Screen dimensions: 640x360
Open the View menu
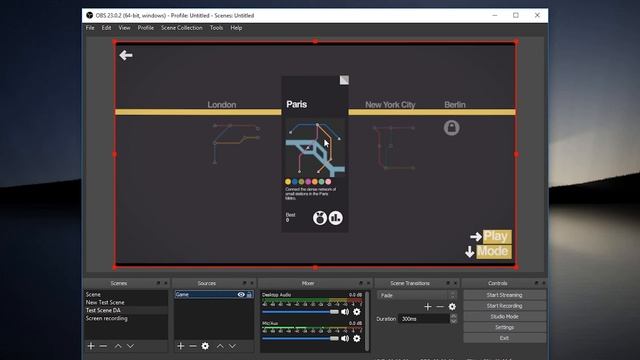(x=124, y=28)
